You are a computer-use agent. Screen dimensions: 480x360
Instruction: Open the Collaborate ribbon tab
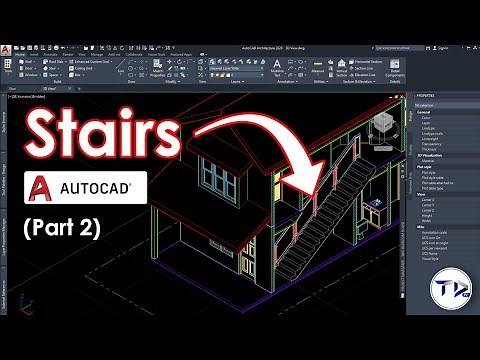pyautogui.click(x=134, y=54)
